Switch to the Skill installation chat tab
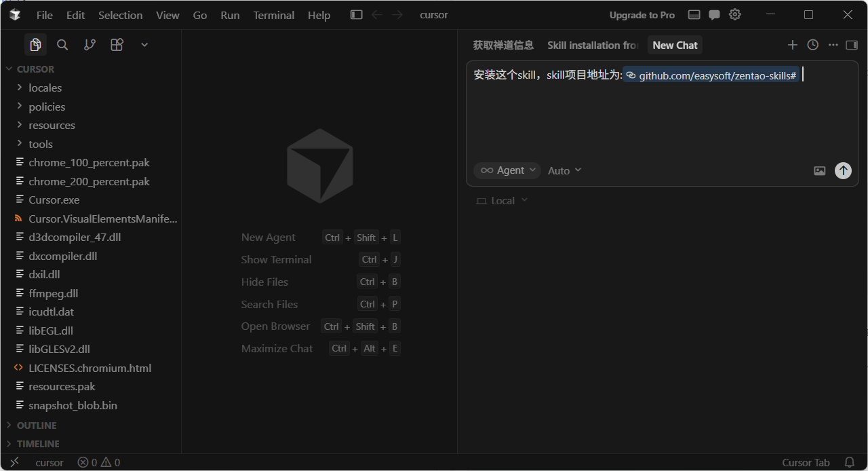This screenshot has width=868, height=471. (593, 45)
